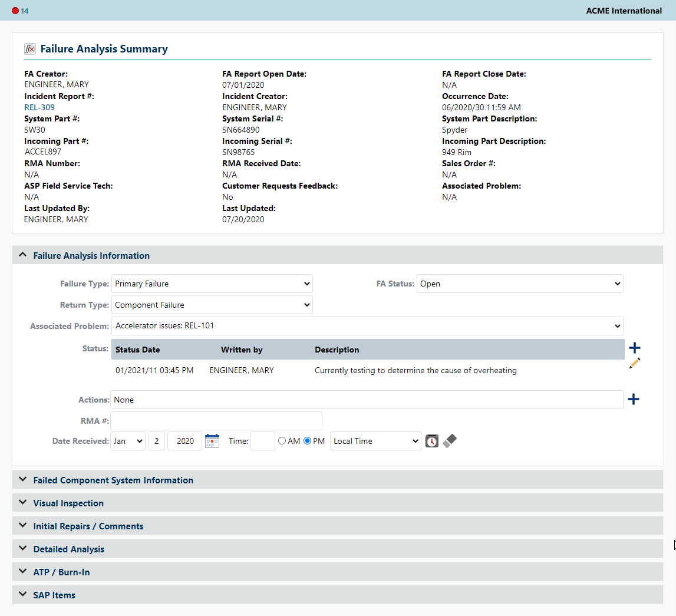
Task: Click the Time input field
Action: pyautogui.click(x=262, y=441)
